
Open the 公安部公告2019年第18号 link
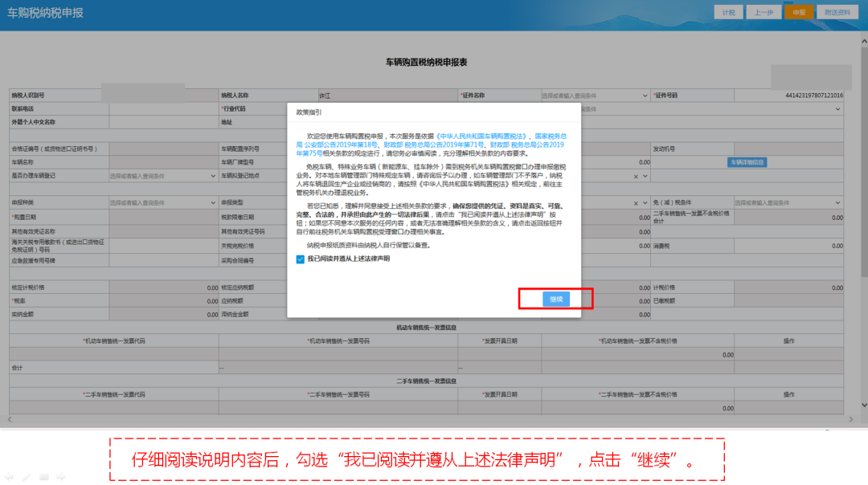point(341,145)
